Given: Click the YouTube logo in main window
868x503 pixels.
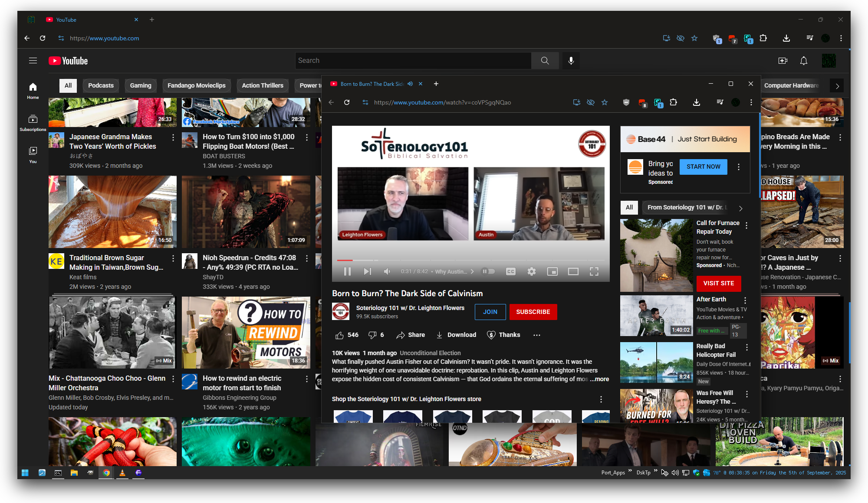Looking at the screenshot, I should coord(68,61).
